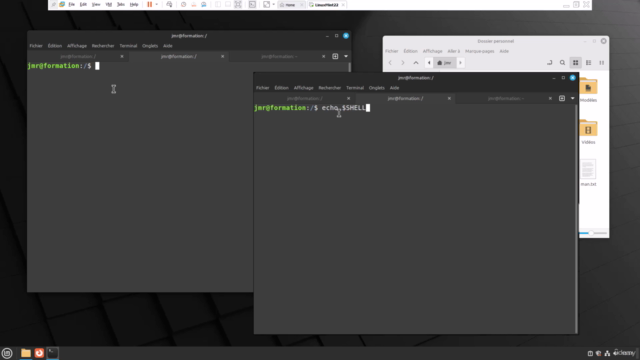Open the Linux Mint start menu

tap(7, 353)
